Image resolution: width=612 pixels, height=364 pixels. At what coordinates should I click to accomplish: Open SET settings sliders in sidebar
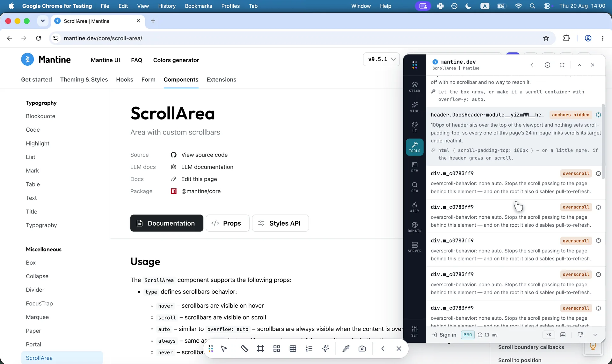click(414, 331)
